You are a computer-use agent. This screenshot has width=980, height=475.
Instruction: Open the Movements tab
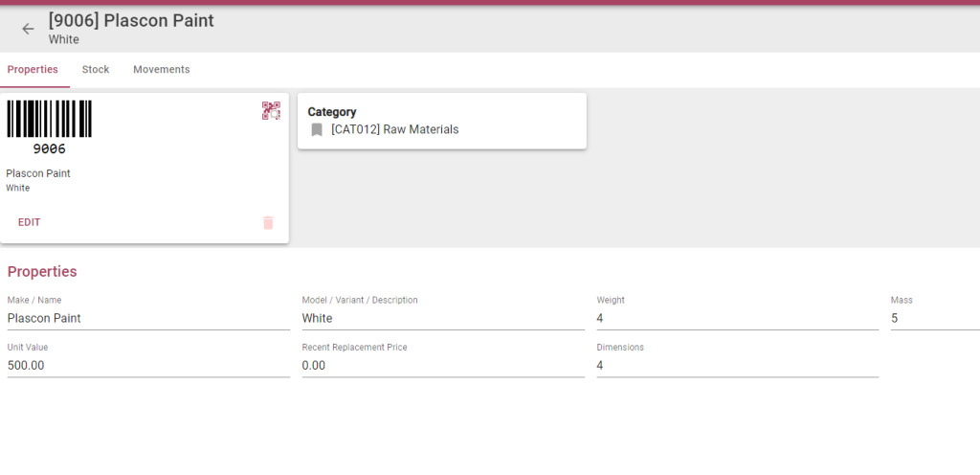point(161,69)
